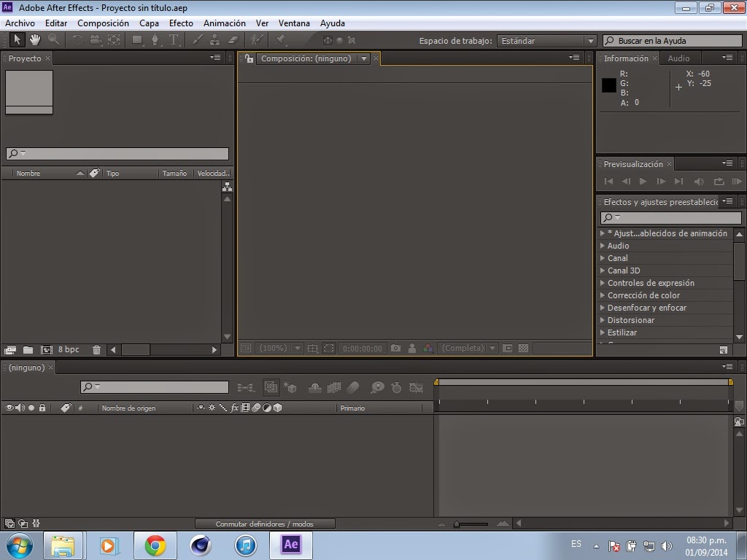
Task: Click the 0:00:00:00 current time button
Action: coord(362,349)
